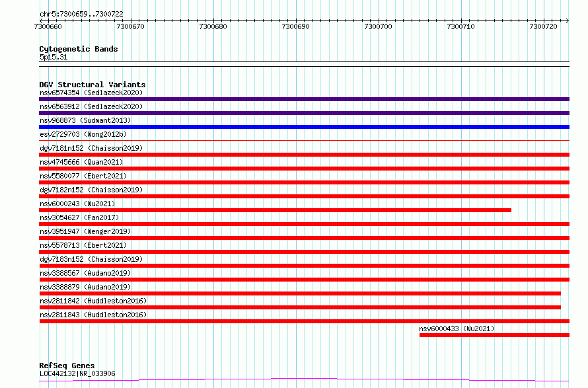Click the red bar under dgv7181n152

click(304, 155)
